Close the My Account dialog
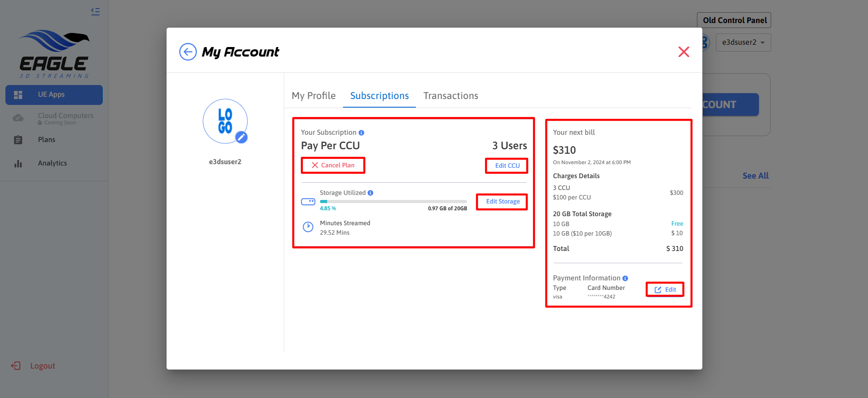 [683, 52]
